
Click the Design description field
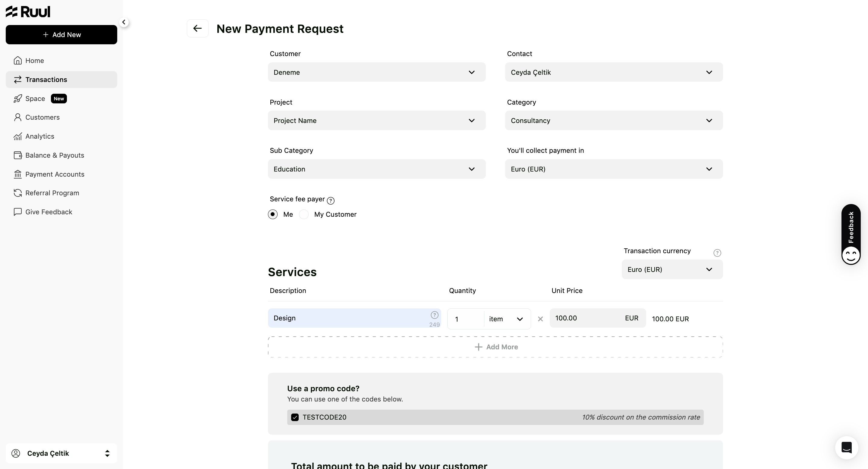point(354,318)
